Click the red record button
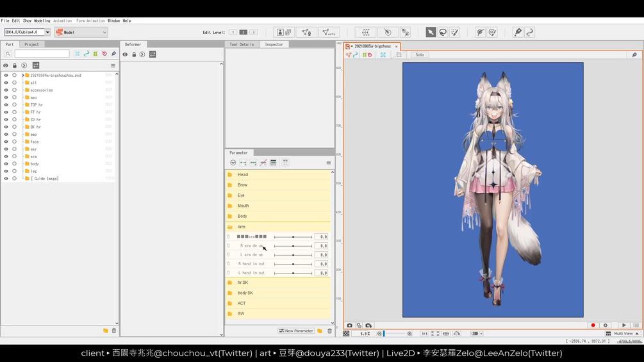Image resolution: width=644 pixels, height=362 pixels. (593, 325)
